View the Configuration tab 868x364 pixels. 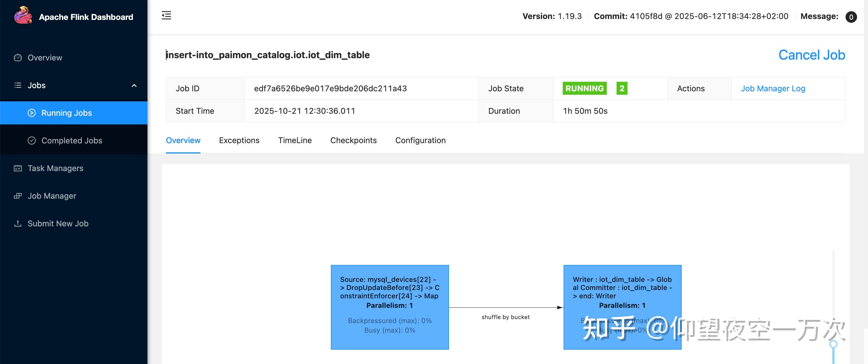(x=420, y=140)
